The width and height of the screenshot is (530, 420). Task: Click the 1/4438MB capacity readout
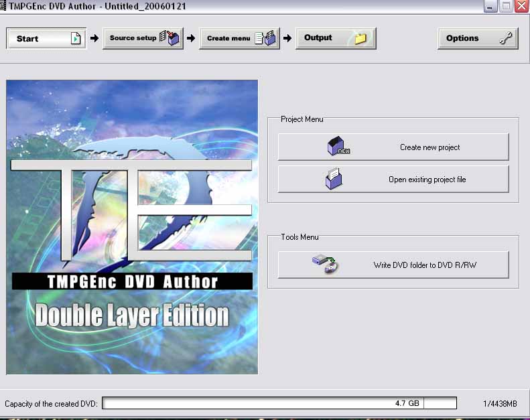(x=500, y=403)
